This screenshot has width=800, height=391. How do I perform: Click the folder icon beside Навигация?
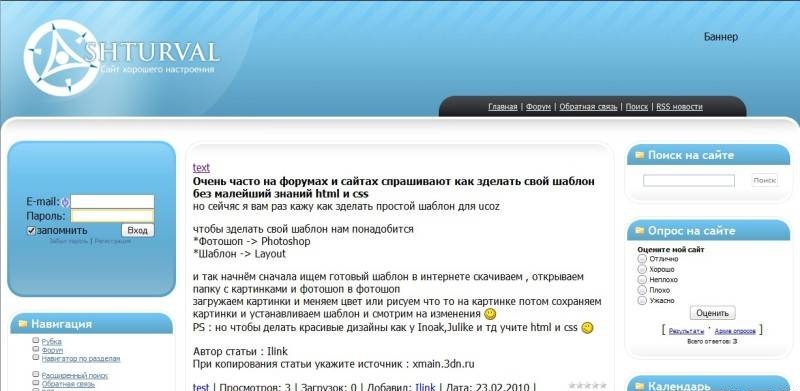click(x=23, y=324)
